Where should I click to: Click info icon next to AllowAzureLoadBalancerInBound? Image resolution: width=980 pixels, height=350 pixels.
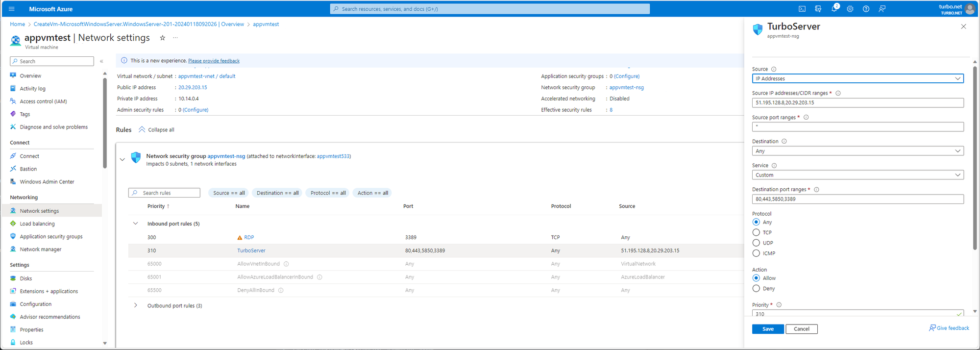319,277
